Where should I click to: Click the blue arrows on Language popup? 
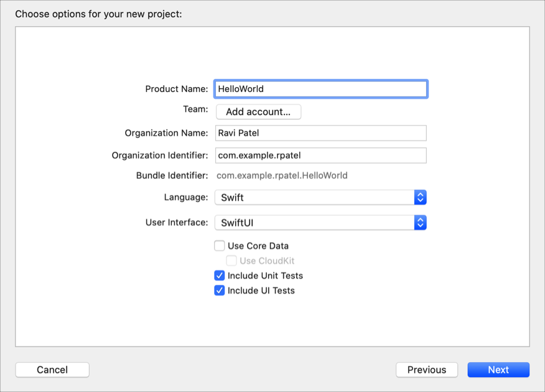(x=421, y=198)
